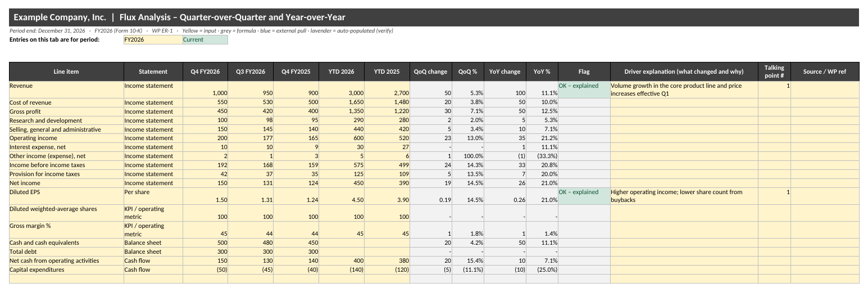Click the 'Research and development' cell
The height and width of the screenshot is (292, 868).
66,121
